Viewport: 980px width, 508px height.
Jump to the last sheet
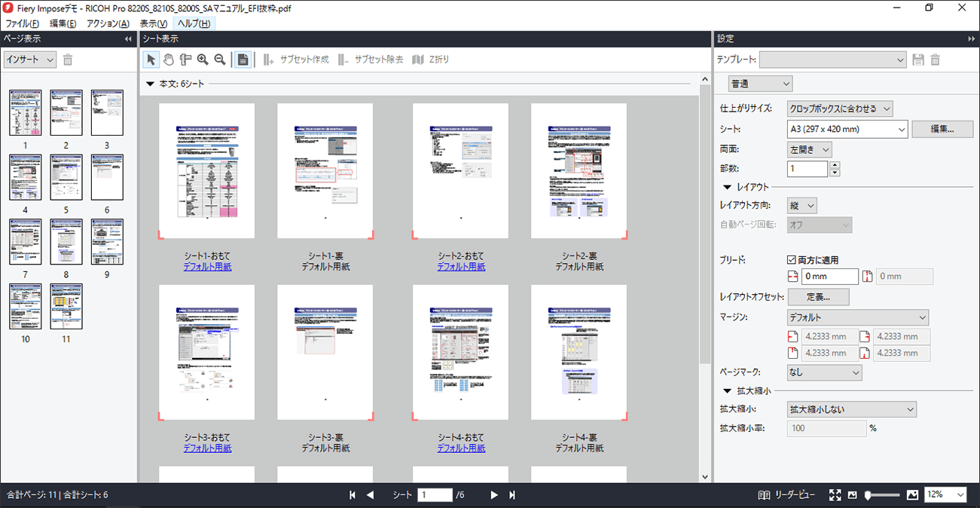click(512, 495)
